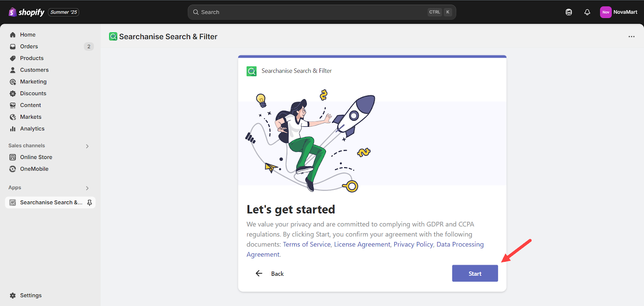Click the Searchanise icon beside page title
Viewport: 644px width, 306px height.
(x=113, y=37)
